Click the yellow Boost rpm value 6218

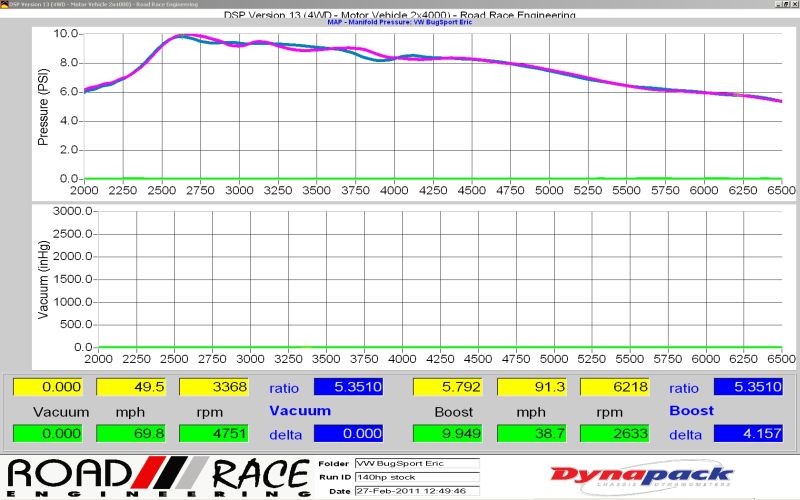click(616, 388)
